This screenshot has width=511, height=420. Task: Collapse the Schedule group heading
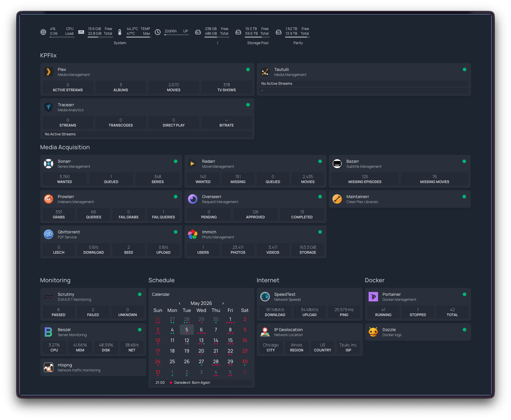[x=162, y=280]
